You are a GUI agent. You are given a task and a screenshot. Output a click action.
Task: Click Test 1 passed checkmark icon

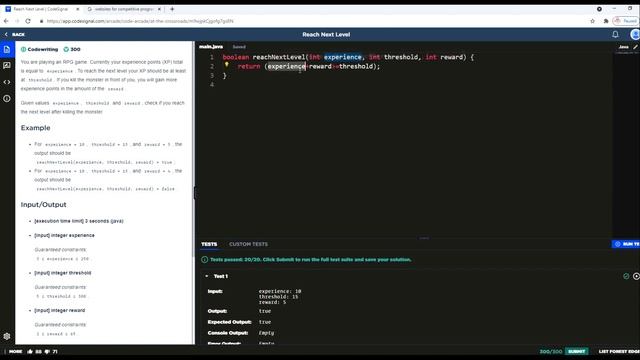(626, 276)
